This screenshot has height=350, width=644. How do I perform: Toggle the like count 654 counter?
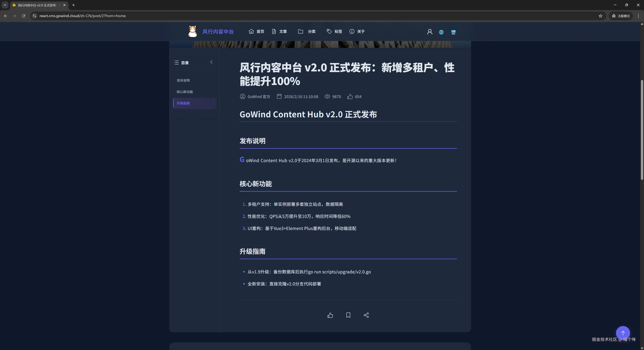point(354,97)
